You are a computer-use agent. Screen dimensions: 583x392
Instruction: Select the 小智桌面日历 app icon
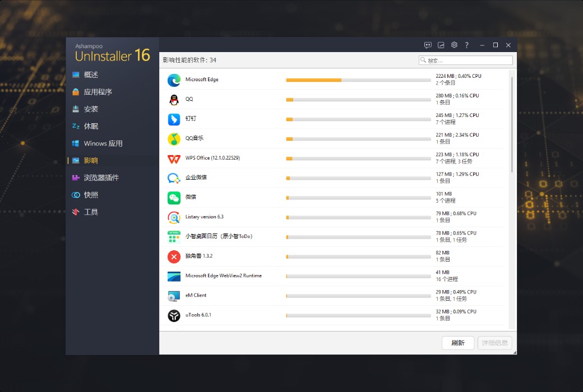(x=174, y=237)
